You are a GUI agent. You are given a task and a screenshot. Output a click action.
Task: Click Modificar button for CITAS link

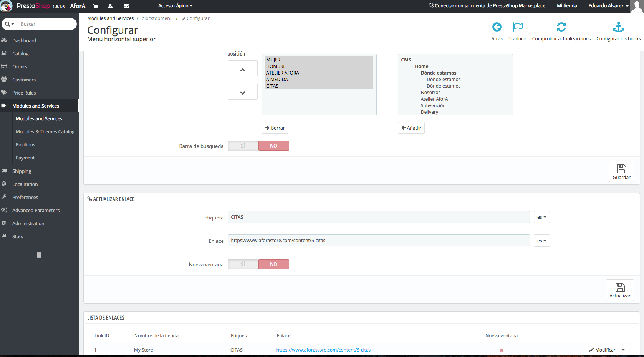tap(602, 350)
